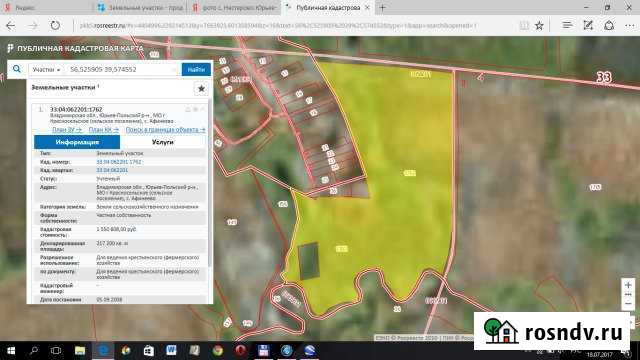Close the 'Публичная кадастровая' tab
The width and height of the screenshot is (640, 360).
click(367, 7)
